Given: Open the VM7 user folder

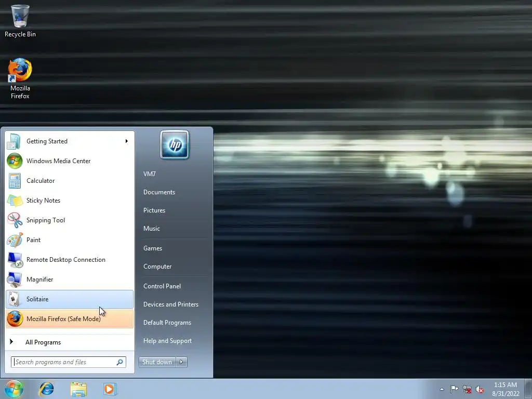Looking at the screenshot, I should click(x=149, y=174).
